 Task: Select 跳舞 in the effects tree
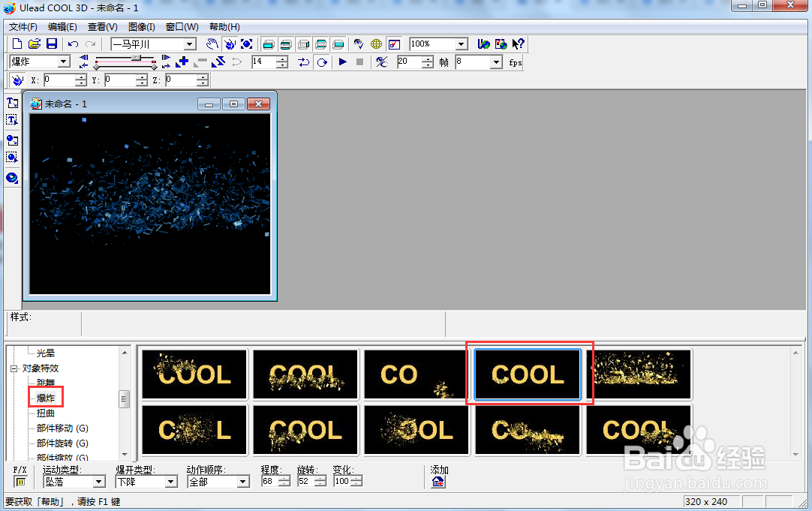pyautogui.click(x=46, y=383)
